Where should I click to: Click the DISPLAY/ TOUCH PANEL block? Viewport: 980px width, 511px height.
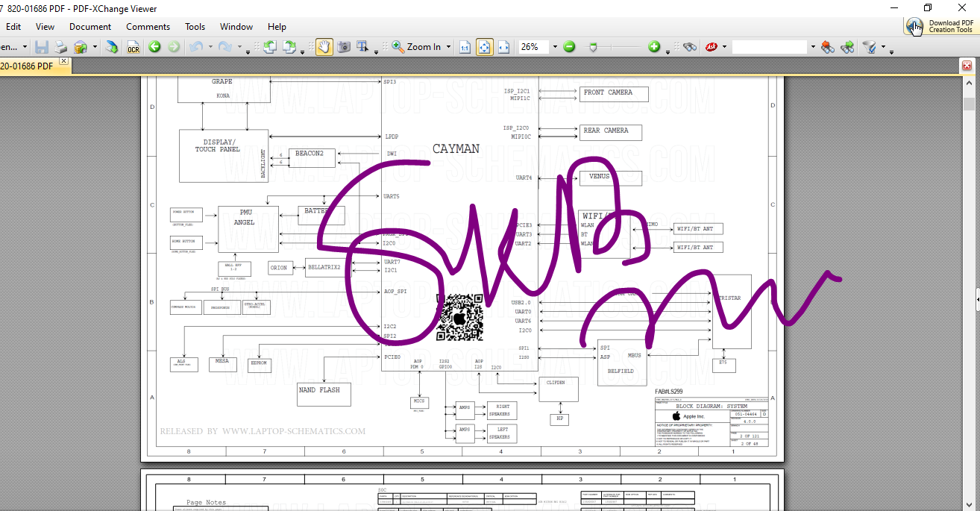point(224,155)
